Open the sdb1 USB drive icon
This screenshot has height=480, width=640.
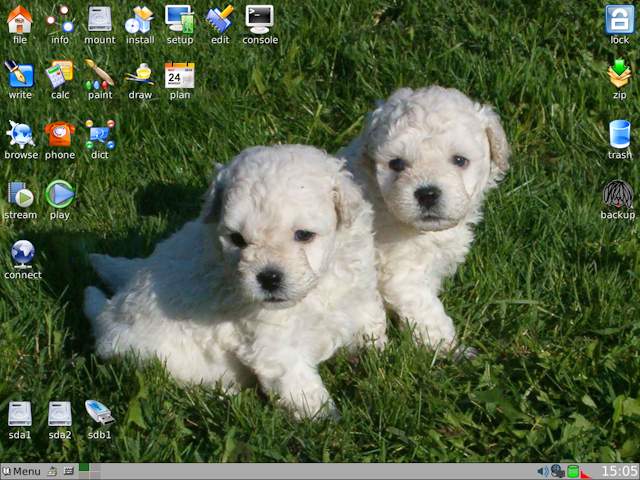tap(99, 415)
